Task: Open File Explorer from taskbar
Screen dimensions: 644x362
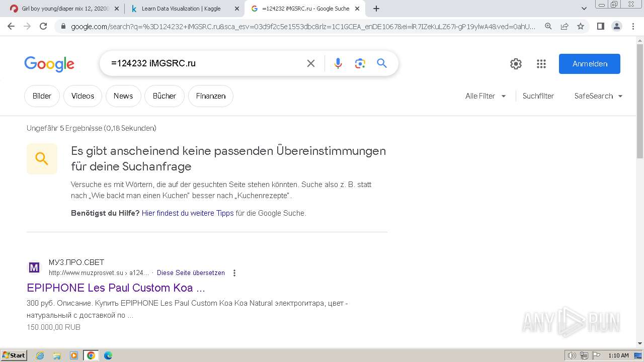Action: coord(57,355)
